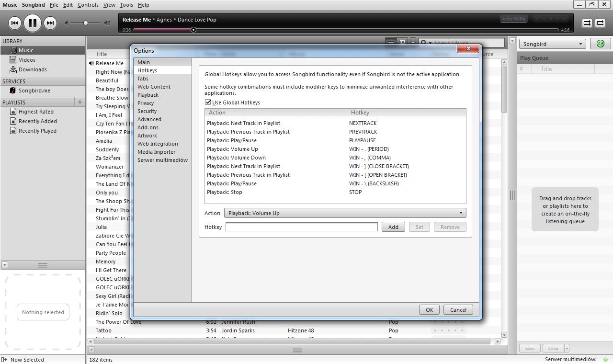The width and height of the screenshot is (613, 364).
Task: Open the Songbird.me service
Action: 43,91
